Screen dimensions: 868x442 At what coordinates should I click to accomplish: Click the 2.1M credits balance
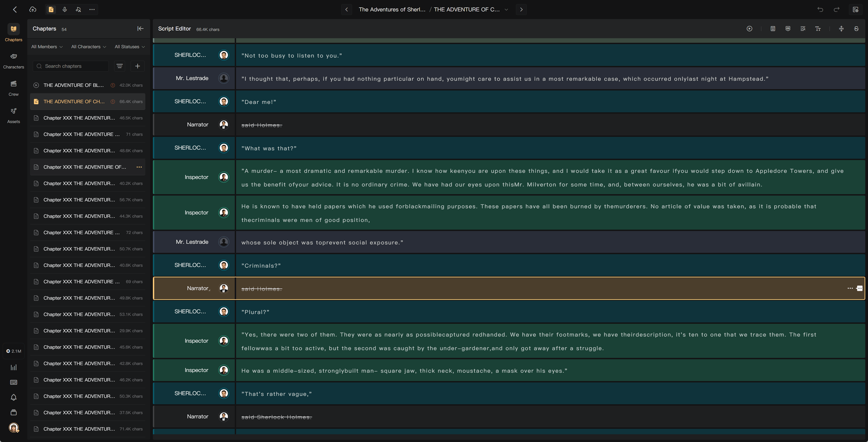click(13, 351)
